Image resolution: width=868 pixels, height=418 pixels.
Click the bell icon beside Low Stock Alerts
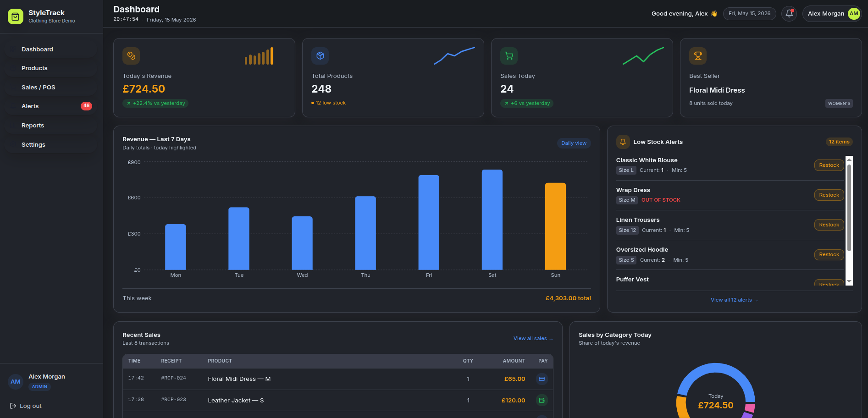click(623, 142)
